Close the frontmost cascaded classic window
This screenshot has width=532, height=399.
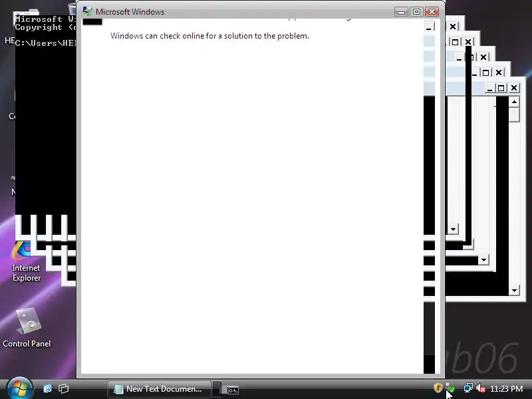click(x=514, y=88)
